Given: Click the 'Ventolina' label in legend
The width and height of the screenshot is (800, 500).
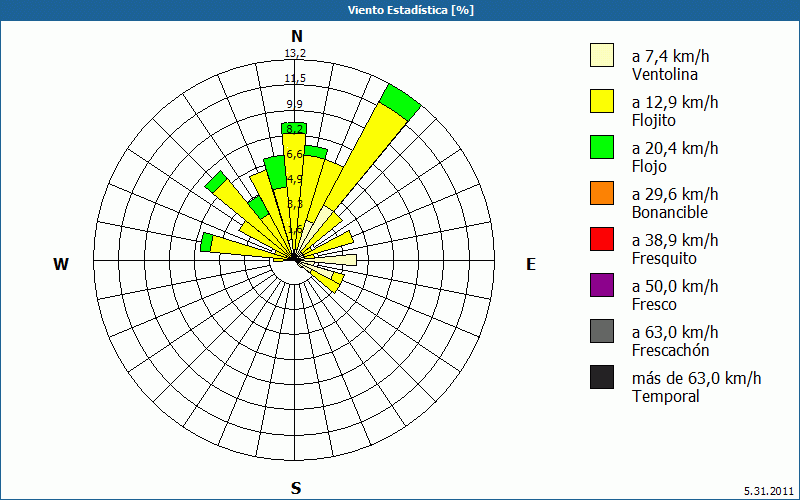Looking at the screenshot, I should point(665,74).
